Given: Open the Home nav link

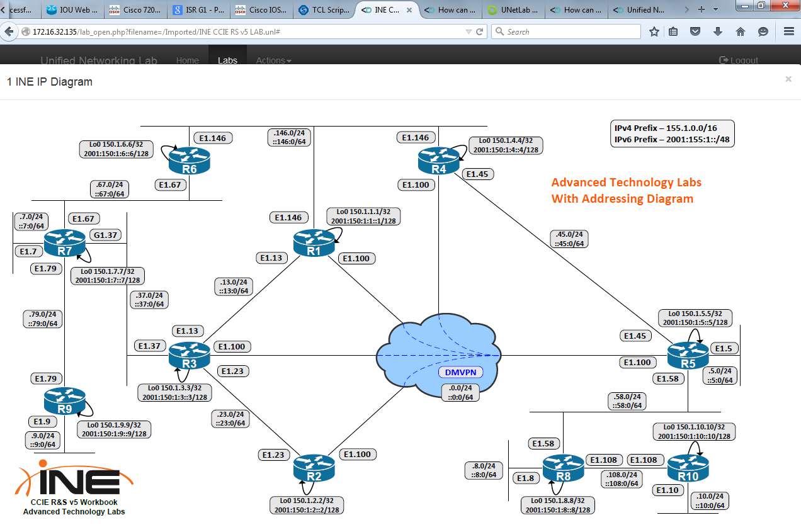Looking at the screenshot, I should click(188, 60).
